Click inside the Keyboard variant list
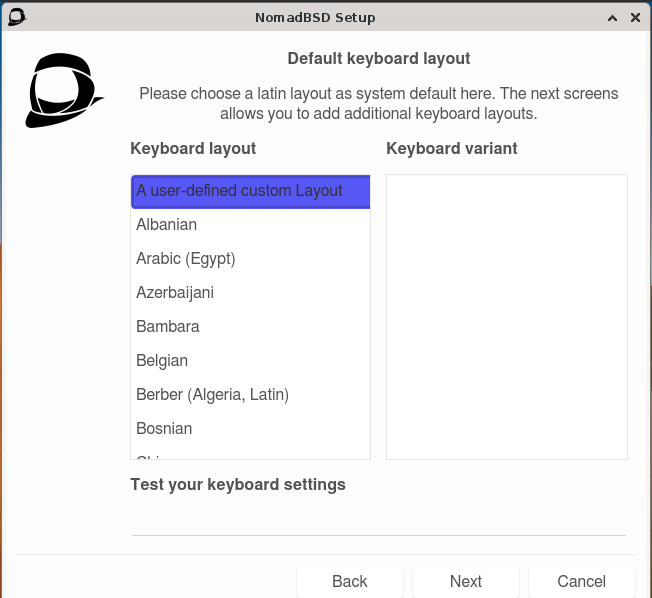652x598 pixels. pyautogui.click(x=506, y=317)
